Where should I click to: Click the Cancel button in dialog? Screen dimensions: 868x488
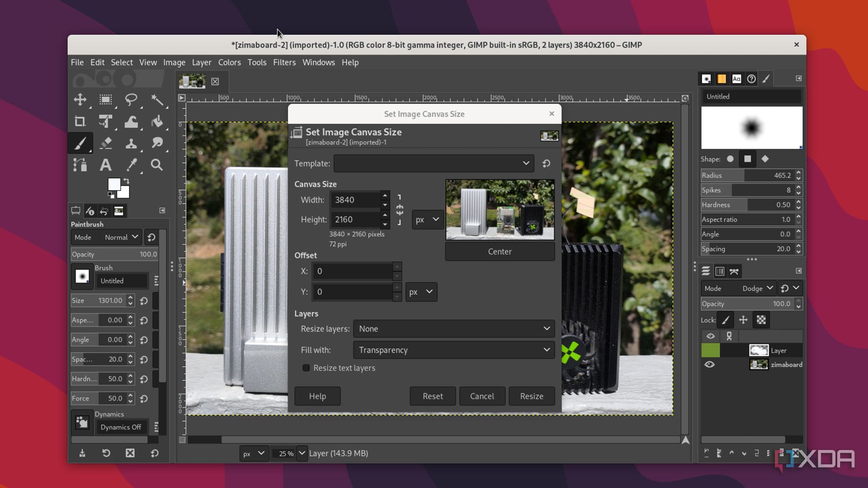[482, 396]
